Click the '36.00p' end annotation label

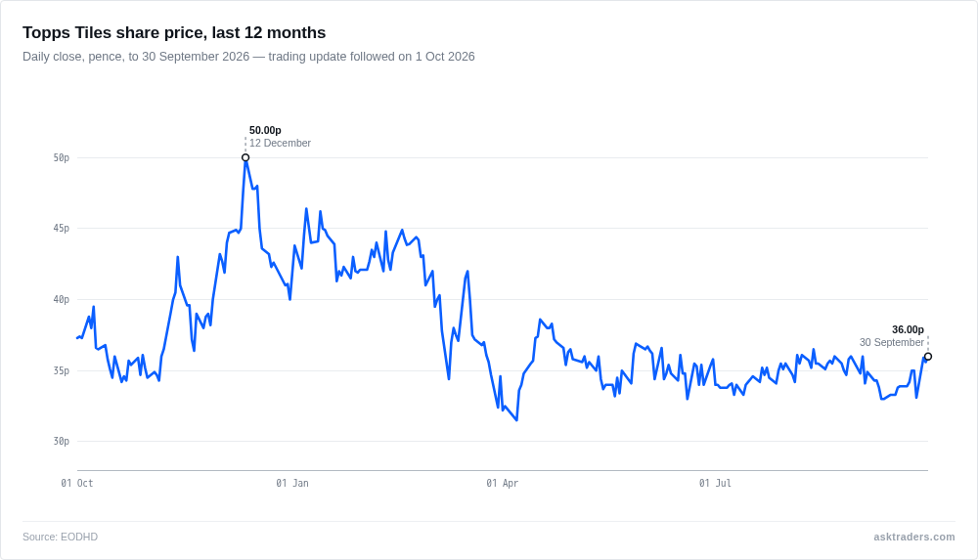click(x=909, y=330)
